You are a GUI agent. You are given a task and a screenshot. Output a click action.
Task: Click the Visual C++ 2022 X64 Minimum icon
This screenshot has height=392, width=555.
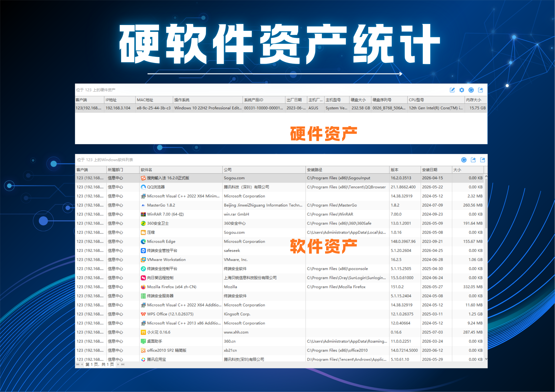[x=143, y=196]
